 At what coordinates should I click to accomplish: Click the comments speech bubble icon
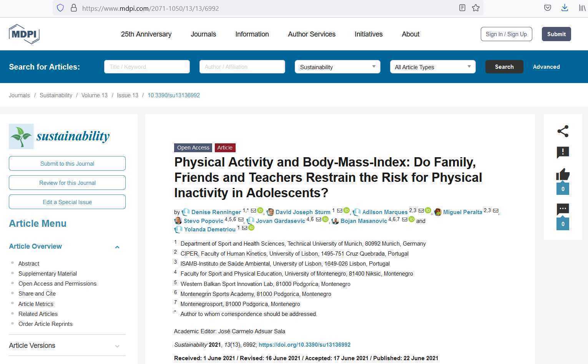[563, 209]
